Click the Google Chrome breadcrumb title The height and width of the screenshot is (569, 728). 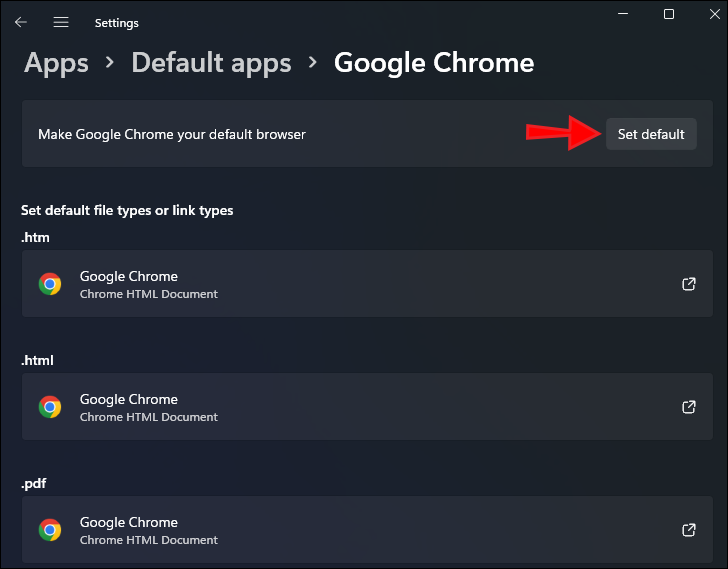point(433,63)
